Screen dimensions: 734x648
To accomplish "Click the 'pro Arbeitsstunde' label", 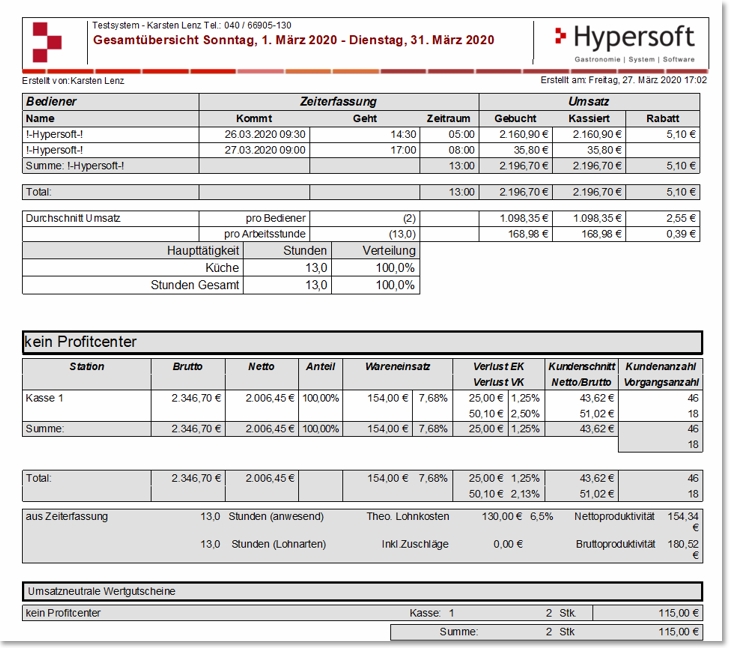I will point(264,234).
